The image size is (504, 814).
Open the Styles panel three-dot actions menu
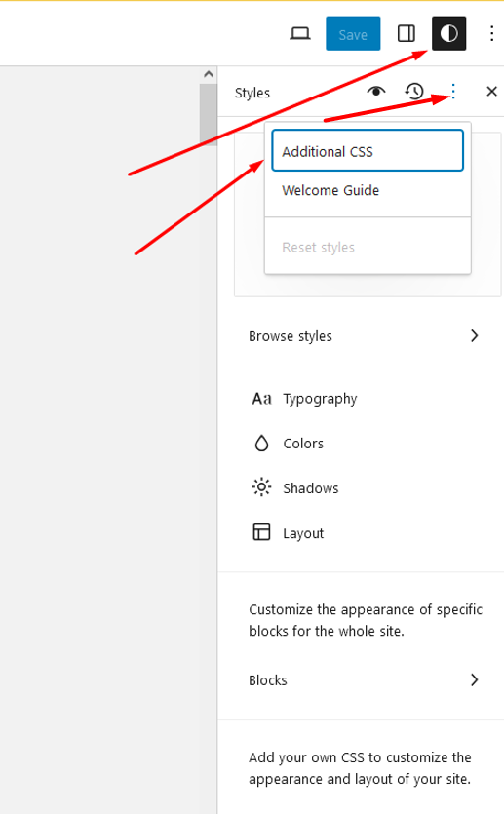453,92
